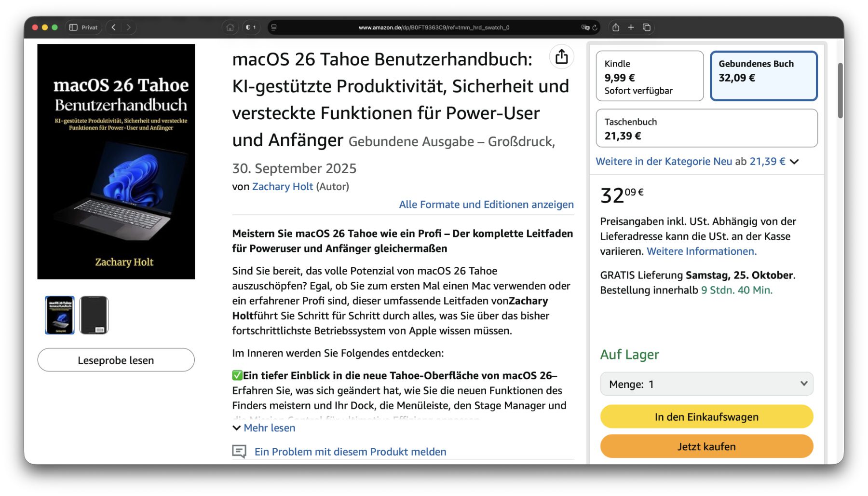Go back using the browser back arrow
This screenshot has height=496, width=868.
114,28
